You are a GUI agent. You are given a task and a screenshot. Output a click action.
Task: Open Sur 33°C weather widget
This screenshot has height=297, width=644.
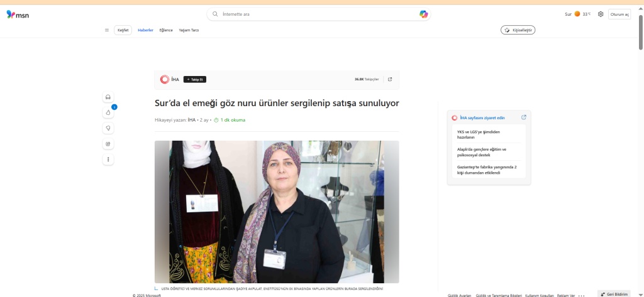tap(577, 14)
